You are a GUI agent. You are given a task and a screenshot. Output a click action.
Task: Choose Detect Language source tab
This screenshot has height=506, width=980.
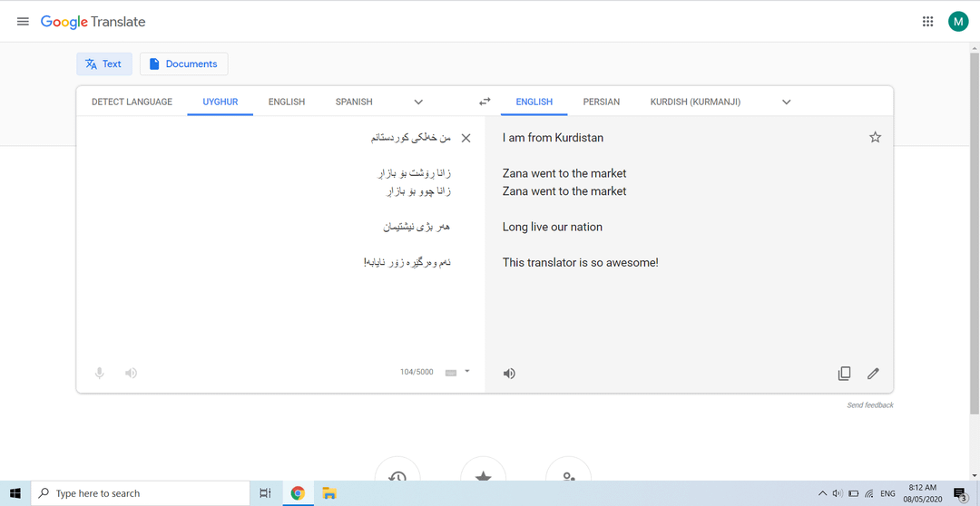tap(132, 102)
